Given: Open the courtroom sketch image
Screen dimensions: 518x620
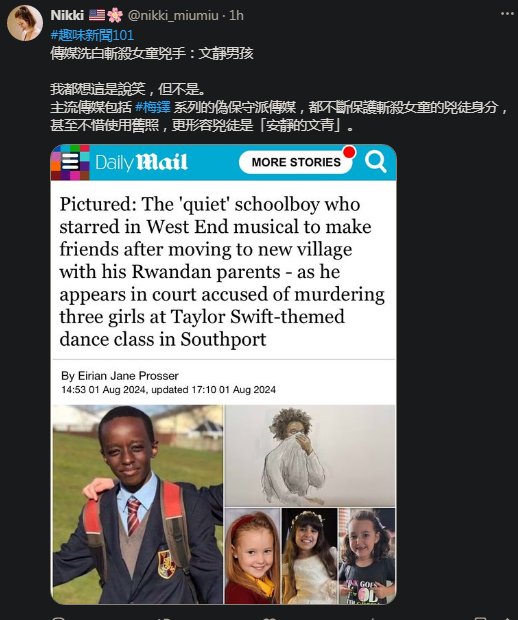Looking at the screenshot, I should [310, 456].
